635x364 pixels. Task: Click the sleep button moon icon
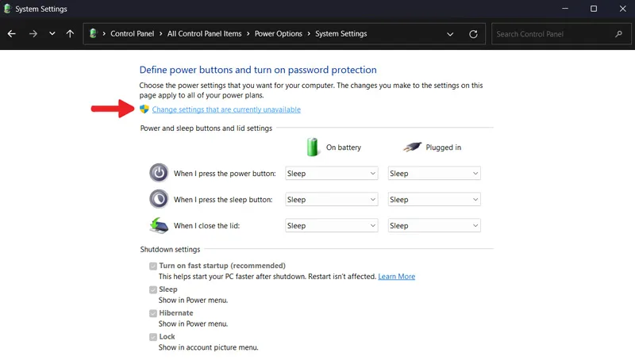pyautogui.click(x=159, y=199)
